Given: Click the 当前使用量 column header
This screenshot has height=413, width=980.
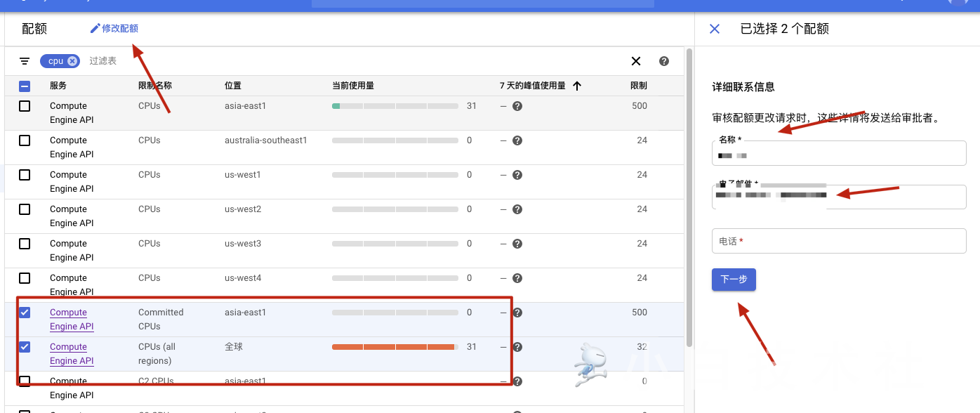Looking at the screenshot, I should click(x=353, y=86).
